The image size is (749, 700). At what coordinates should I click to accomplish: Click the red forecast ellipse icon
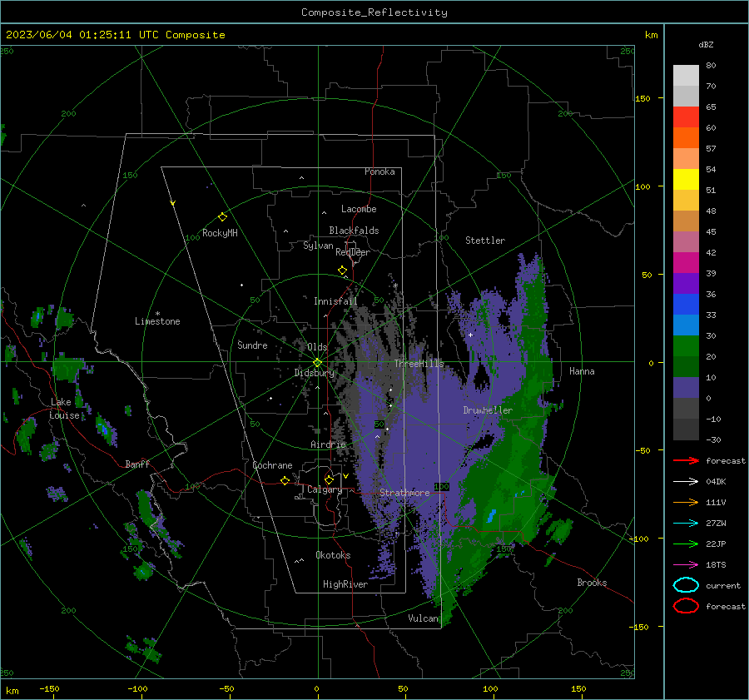pos(686,606)
